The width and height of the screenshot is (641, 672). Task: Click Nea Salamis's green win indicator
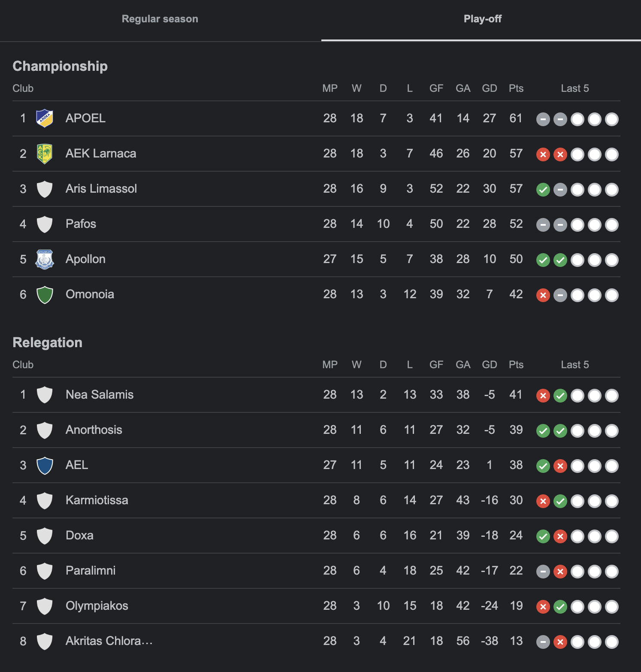pyautogui.click(x=560, y=396)
